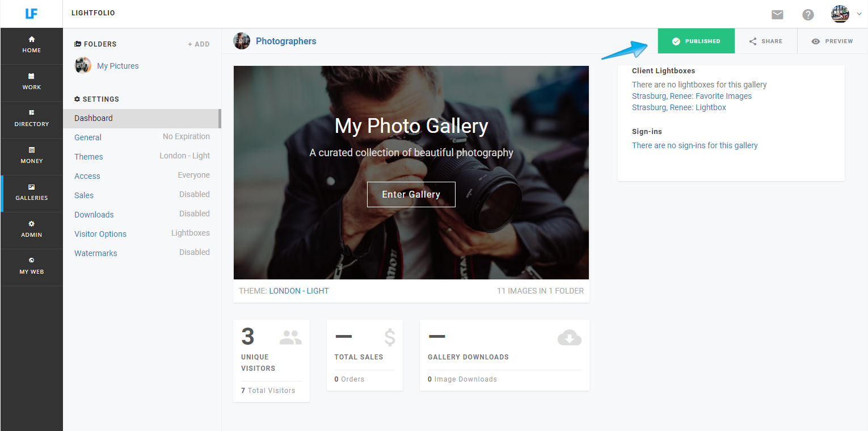Screen dimensions: 868x431
Task: Click the Share button
Action: pos(766,41)
